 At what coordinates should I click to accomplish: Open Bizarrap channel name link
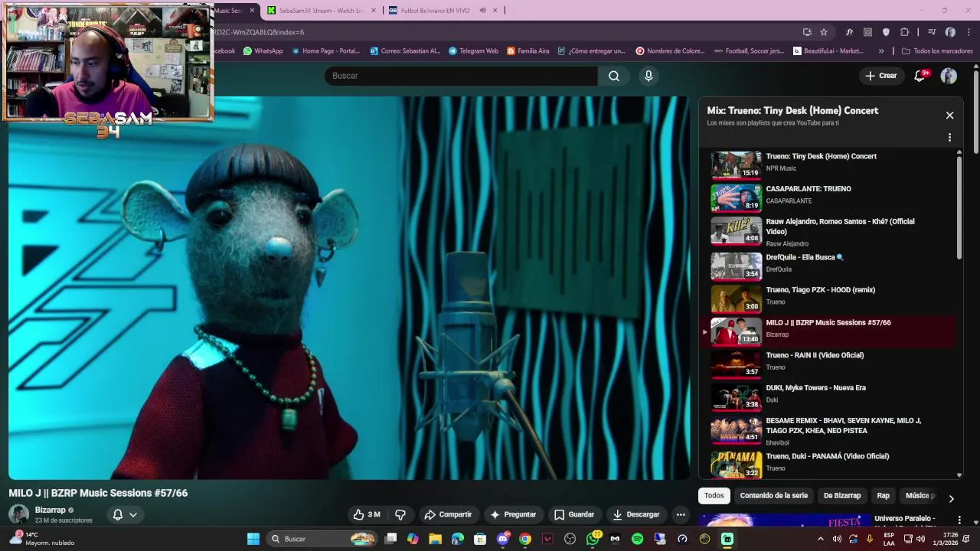(50, 510)
